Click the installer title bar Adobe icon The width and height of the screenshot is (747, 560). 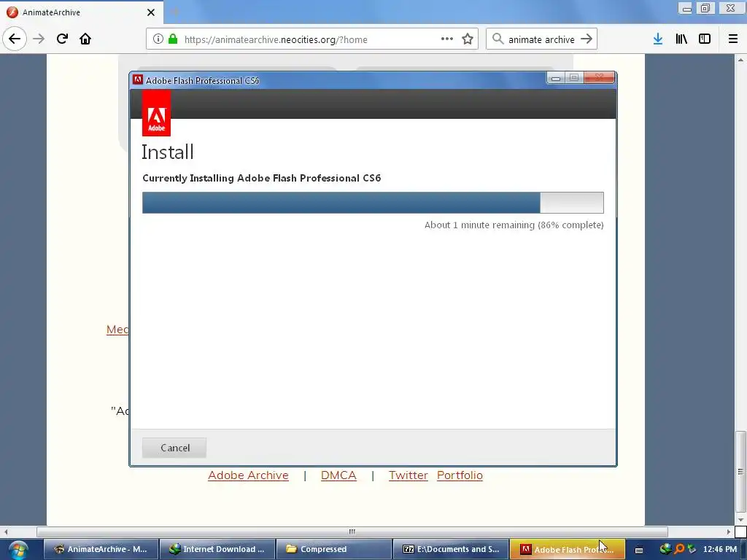138,79
